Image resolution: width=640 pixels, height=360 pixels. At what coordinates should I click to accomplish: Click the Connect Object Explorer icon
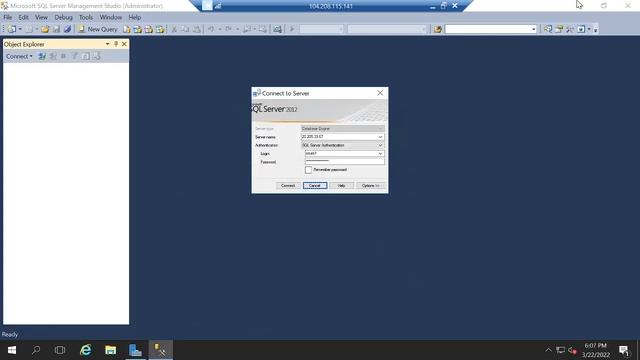pyautogui.click(x=42, y=56)
